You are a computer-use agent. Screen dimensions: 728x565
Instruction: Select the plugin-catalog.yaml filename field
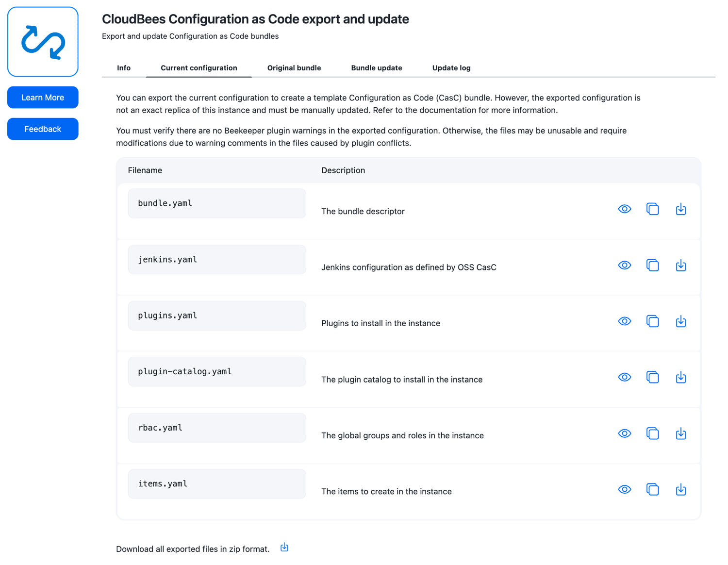coord(217,372)
